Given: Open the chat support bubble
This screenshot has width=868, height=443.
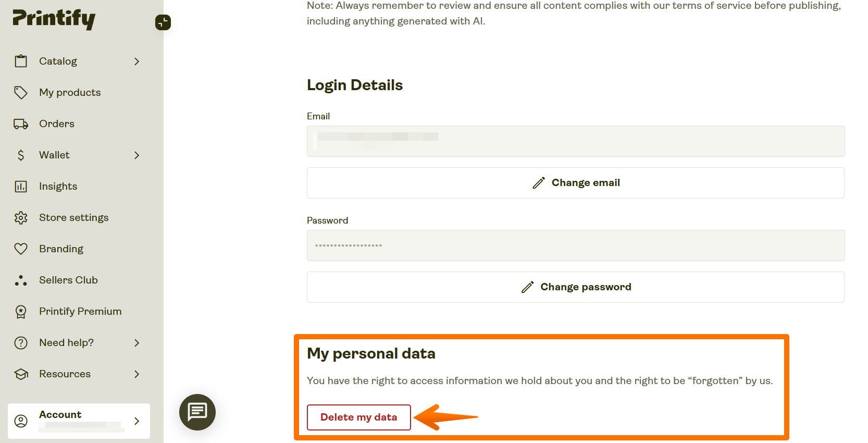Looking at the screenshot, I should pos(197,412).
